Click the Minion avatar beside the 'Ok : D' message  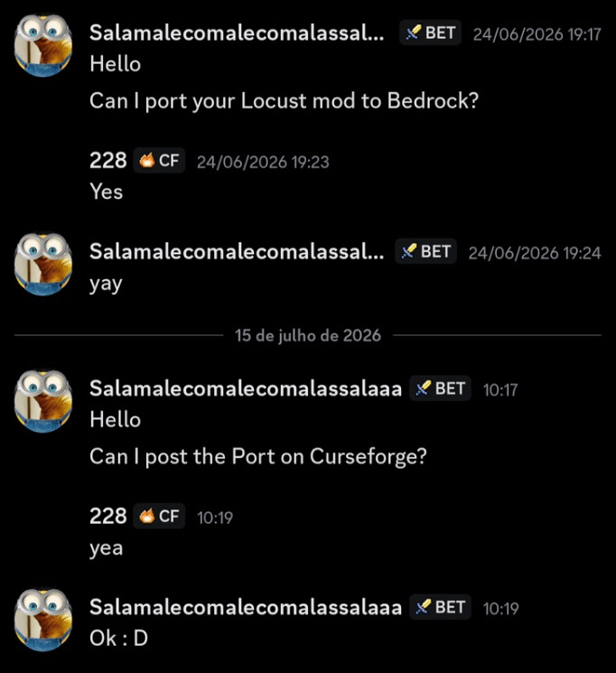(43, 620)
